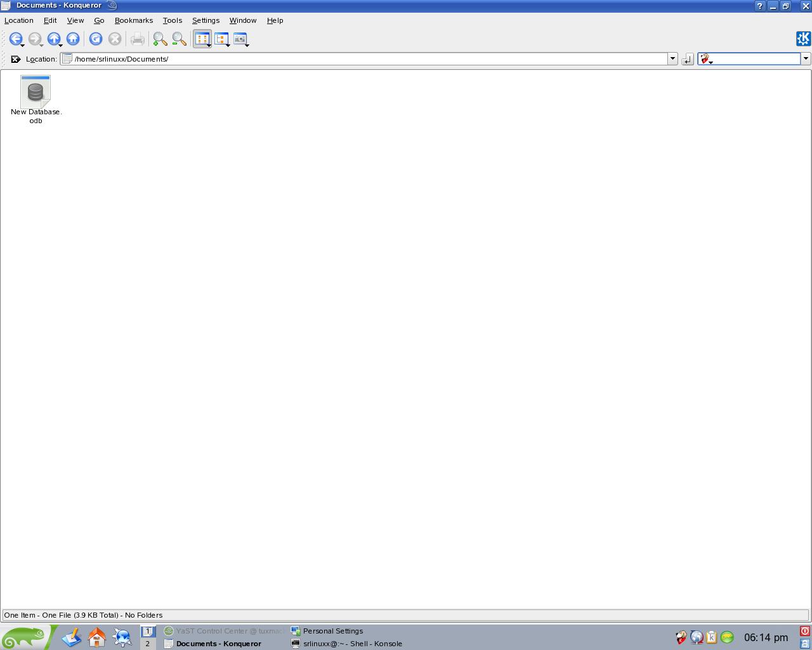812x650 pixels.
Task: Switch to Personal Settings taskbar entry
Action: [350, 631]
